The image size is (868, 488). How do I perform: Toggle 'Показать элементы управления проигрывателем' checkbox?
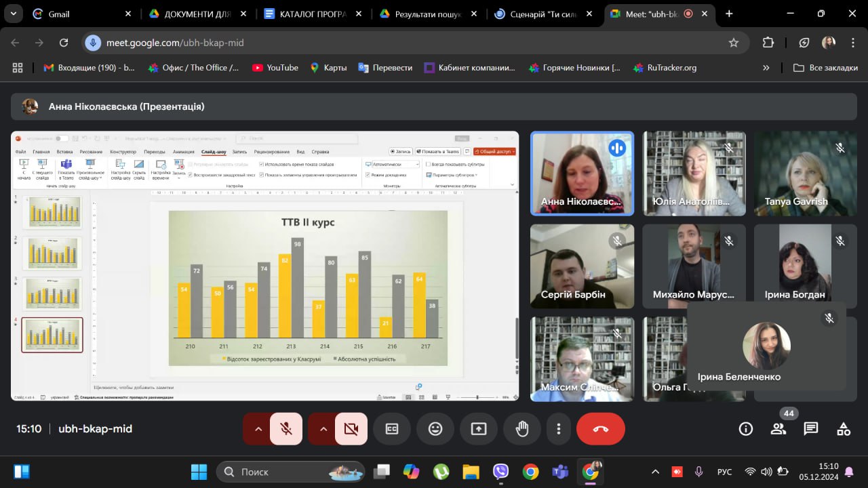click(262, 175)
